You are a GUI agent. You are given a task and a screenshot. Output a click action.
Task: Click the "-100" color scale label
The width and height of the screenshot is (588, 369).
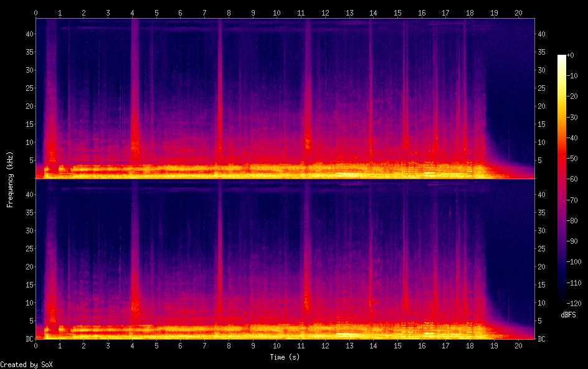(x=574, y=262)
